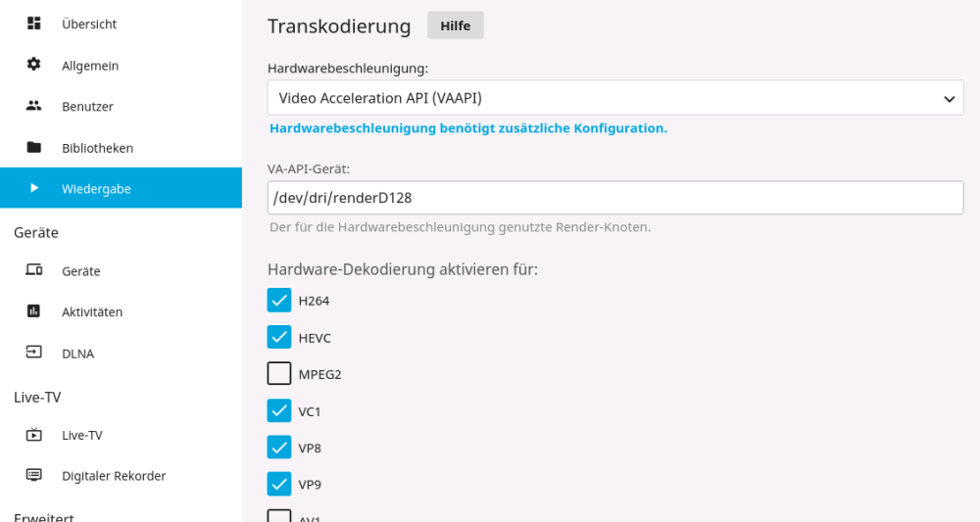Open the Bibliotheken folder icon
This screenshot has height=522, width=980.
coord(33,147)
